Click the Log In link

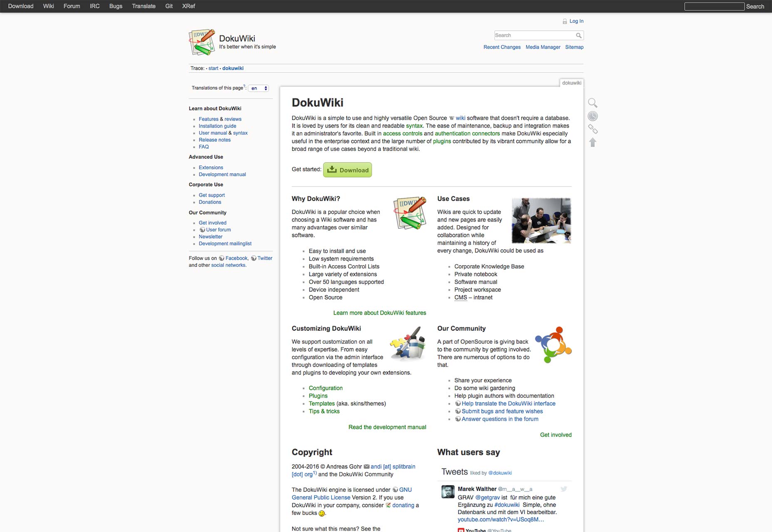click(576, 21)
